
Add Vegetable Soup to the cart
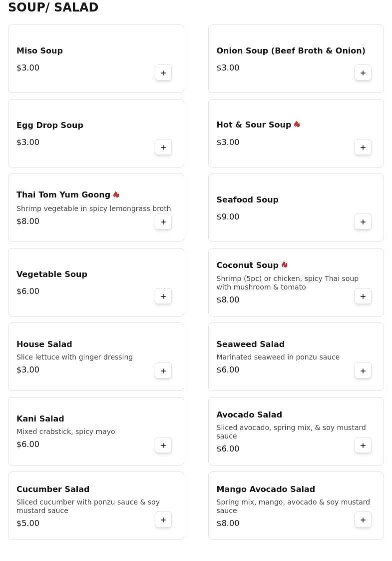[x=163, y=296]
